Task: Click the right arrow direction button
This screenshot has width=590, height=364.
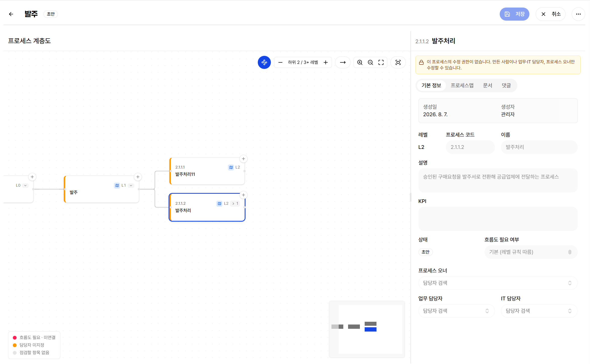Action: click(343, 62)
